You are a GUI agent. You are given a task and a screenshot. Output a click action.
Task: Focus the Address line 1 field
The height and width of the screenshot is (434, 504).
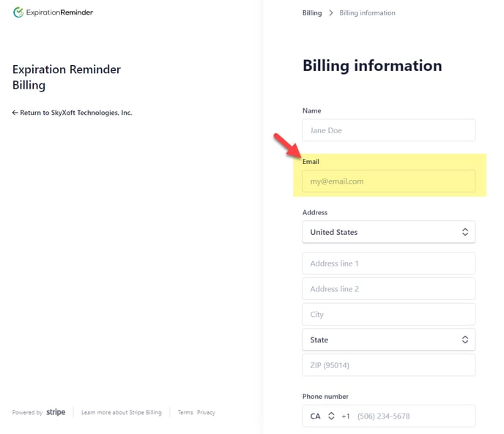[x=388, y=263]
